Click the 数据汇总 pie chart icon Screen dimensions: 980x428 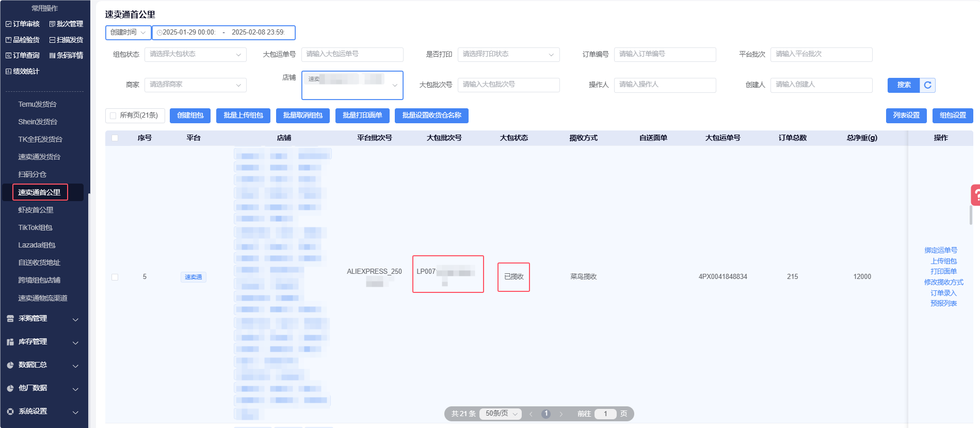pos(10,365)
